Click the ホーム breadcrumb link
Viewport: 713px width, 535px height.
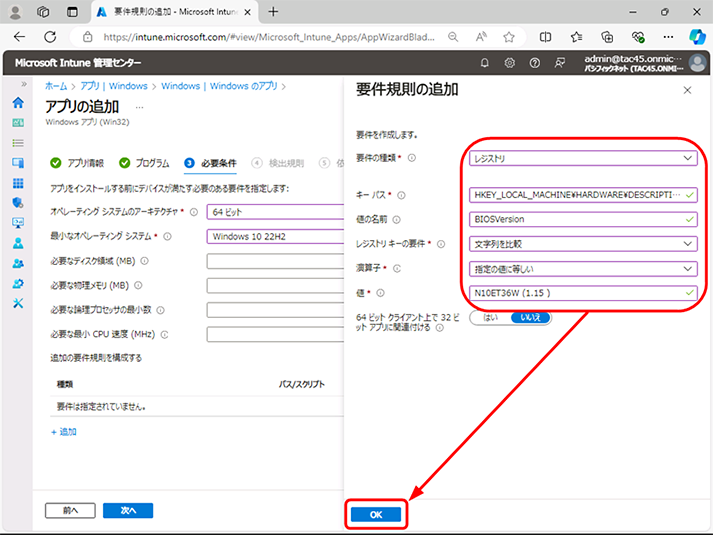click(56, 86)
